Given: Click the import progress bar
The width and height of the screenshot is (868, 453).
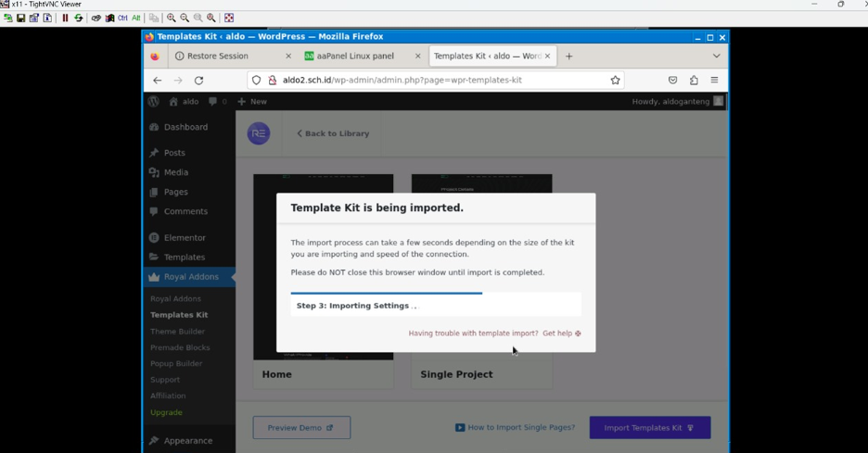Looking at the screenshot, I should [436, 293].
